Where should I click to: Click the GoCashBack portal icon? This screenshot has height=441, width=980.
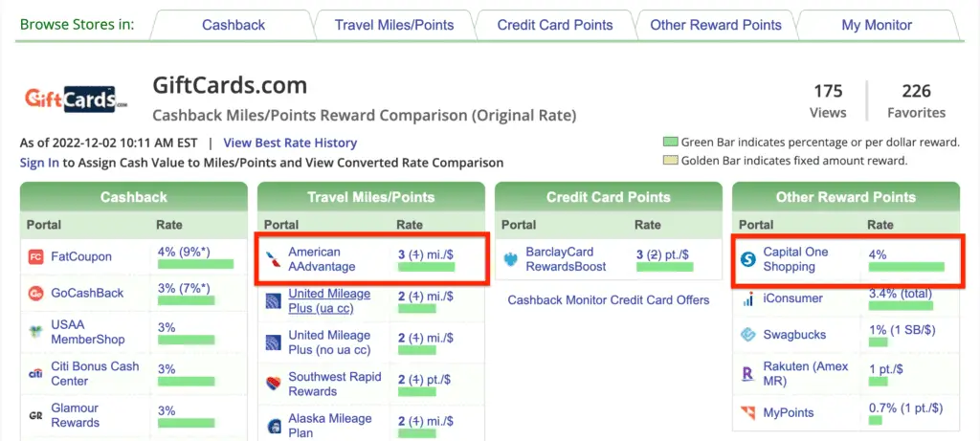[x=35, y=293]
